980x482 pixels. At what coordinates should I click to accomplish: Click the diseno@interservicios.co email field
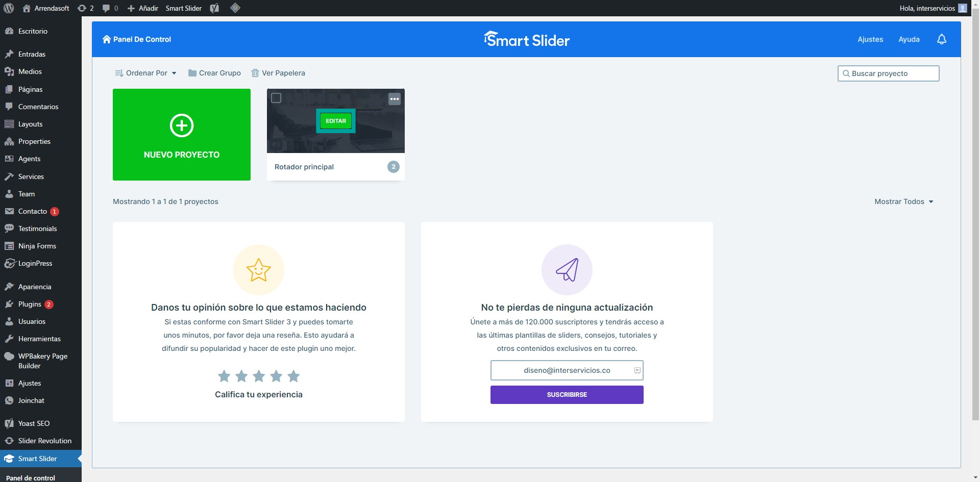[x=567, y=370]
